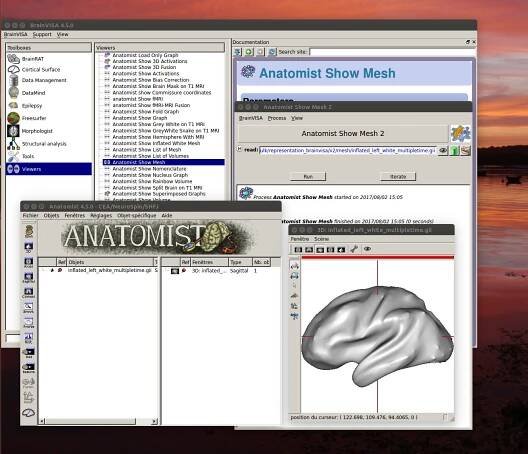Toggle the eye viewer button beside read field

pos(443,151)
